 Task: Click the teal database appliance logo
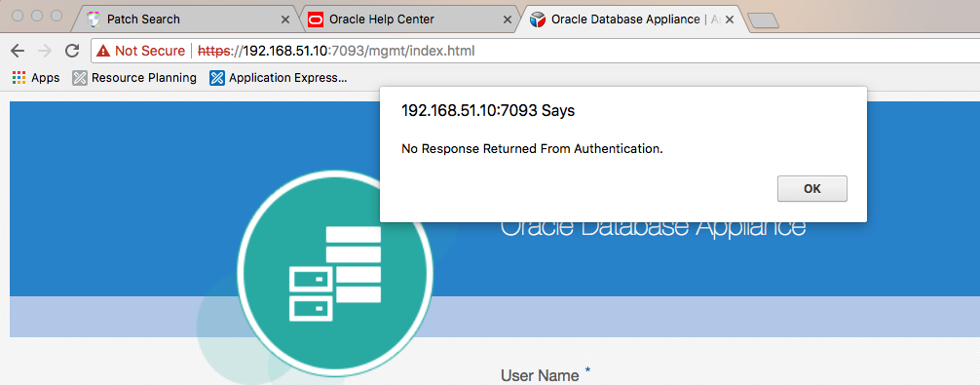tap(335, 274)
